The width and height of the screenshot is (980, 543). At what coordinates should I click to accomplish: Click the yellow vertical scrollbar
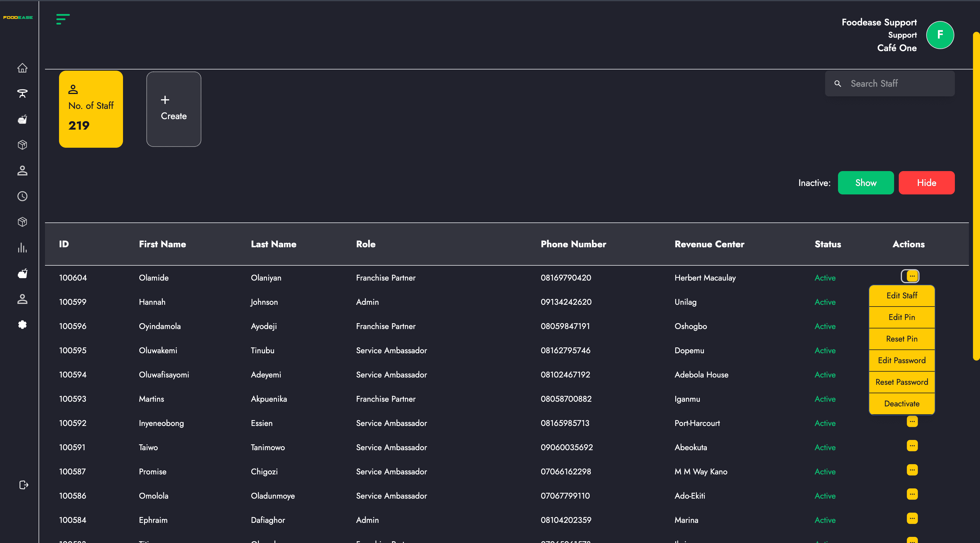click(976, 196)
